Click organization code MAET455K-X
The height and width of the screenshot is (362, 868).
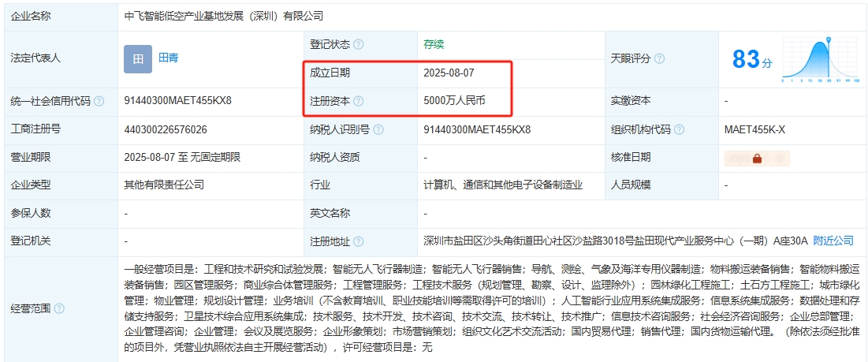pos(755,130)
